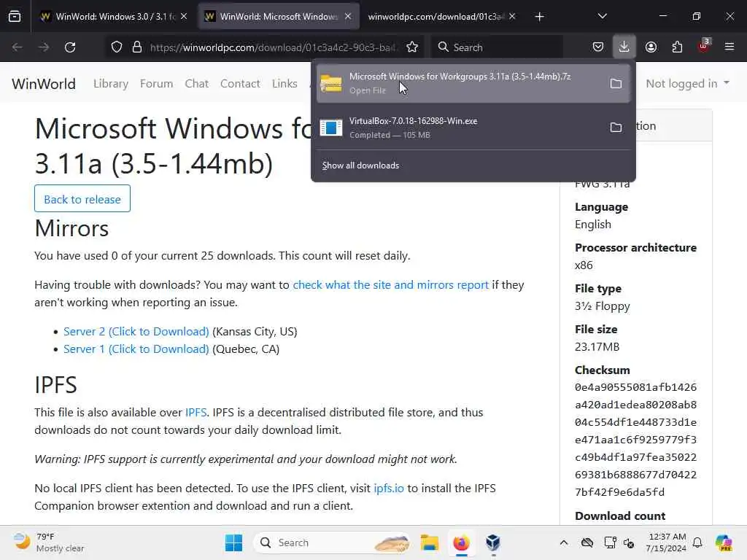Click the Back to release button

pyautogui.click(x=82, y=199)
